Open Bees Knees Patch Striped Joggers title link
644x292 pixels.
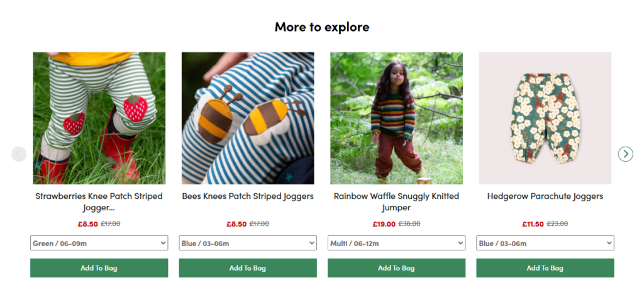pyautogui.click(x=247, y=196)
